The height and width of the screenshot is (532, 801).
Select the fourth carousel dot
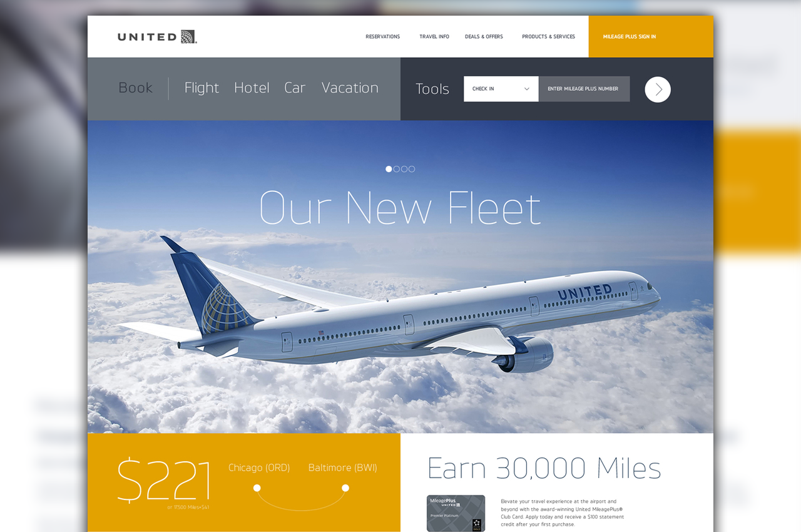(412, 169)
